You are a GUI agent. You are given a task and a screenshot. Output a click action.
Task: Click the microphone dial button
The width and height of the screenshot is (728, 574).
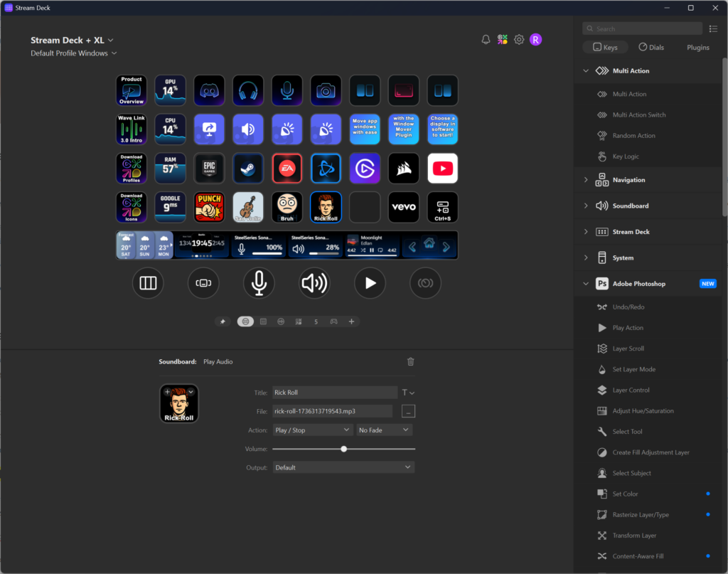coord(259,283)
